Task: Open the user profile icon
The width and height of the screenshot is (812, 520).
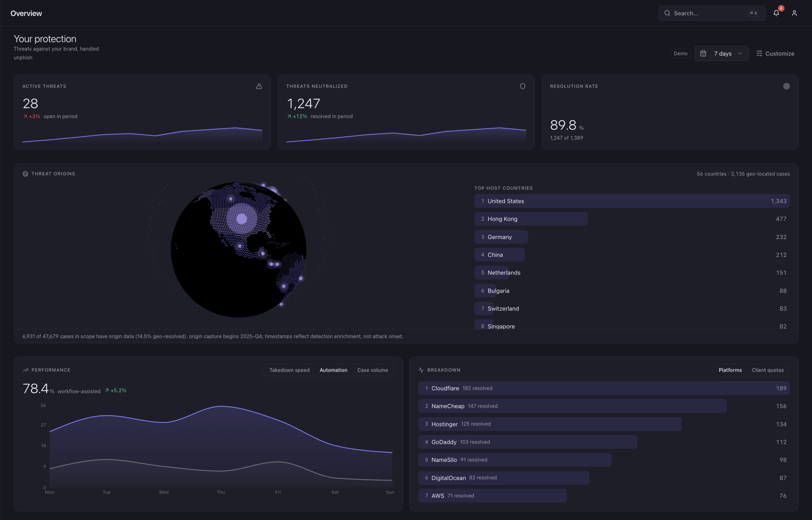Action: coord(794,13)
